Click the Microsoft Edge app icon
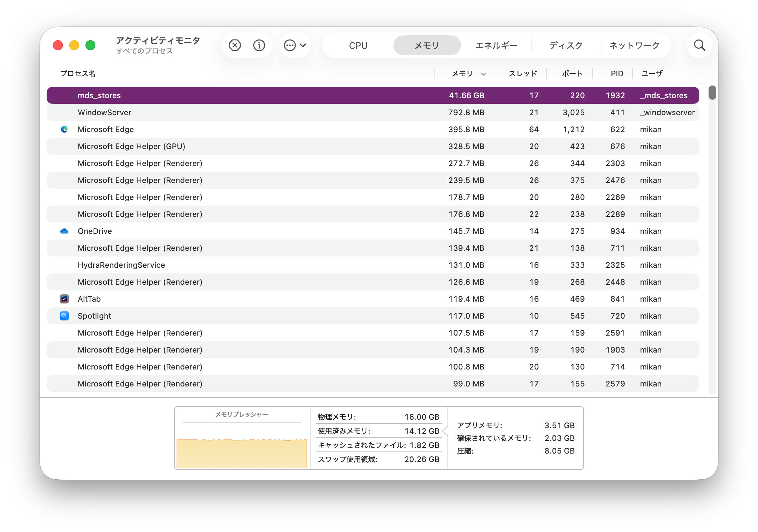758x532 pixels. [64, 129]
